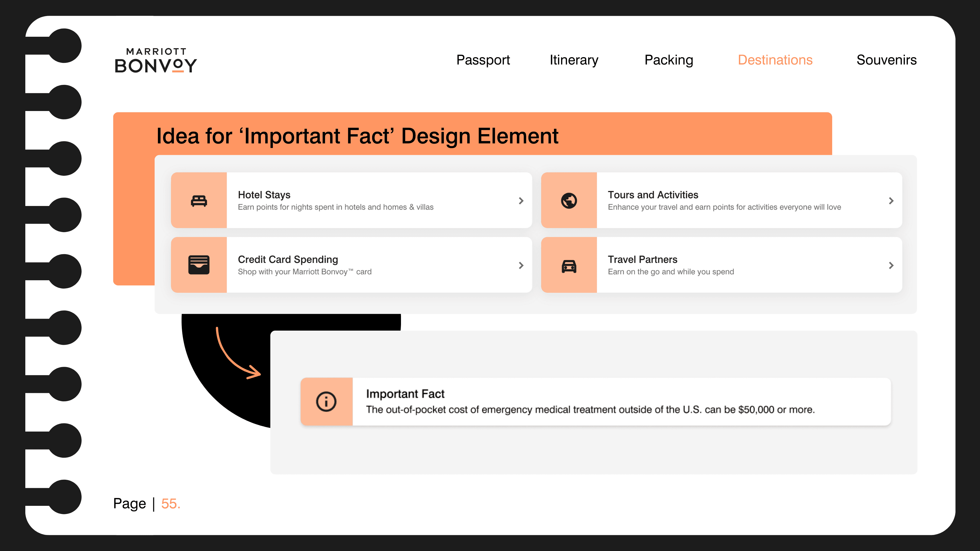Image resolution: width=980 pixels, height=551 pixels.
Task: Open the Packing section
Action: tap(668, 60)
